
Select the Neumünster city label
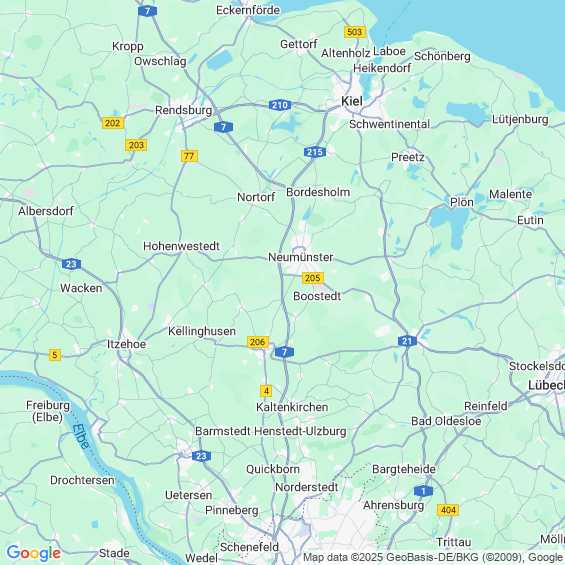[x=301, y=257]
